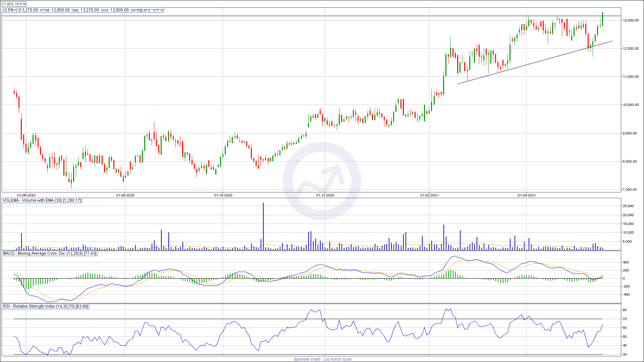Click the RSI 70 overbought level label
This screenshot has height=362, width=644.
[x=625, y=319]
